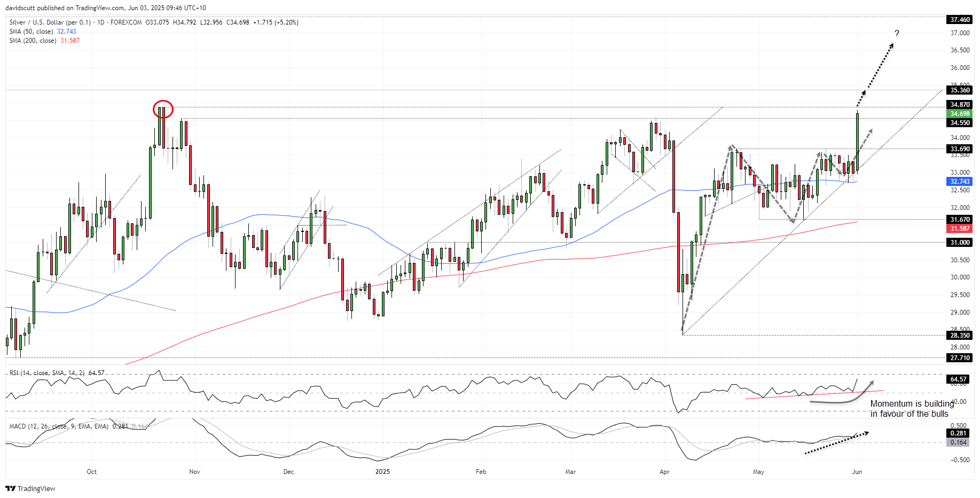Select the SMA (200, close) legend entry
The width and height of the screenshot is (980, 498).
point(33,41)
